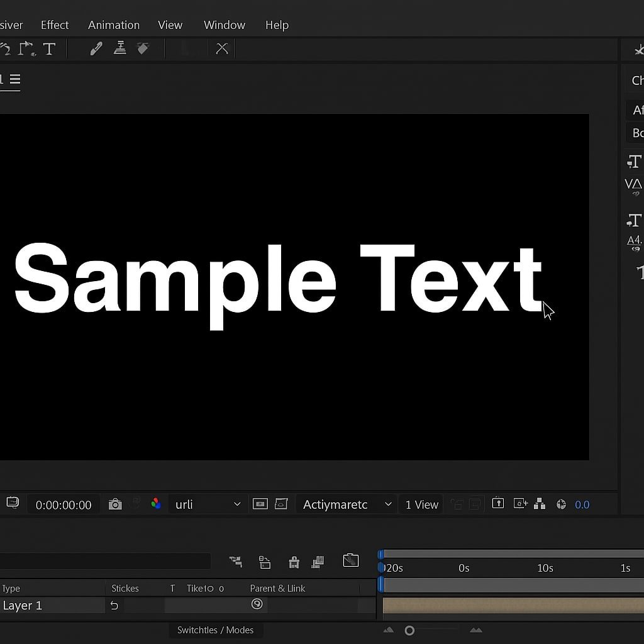Click the 0:00:00:00 timecode field
The image size is (644, 644).
64,505
